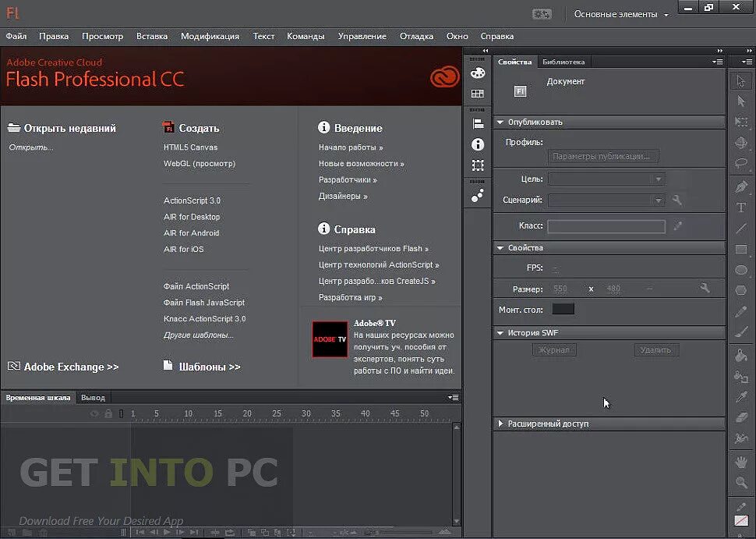Viewport: 756px width, 539px height.
Task: Open the Модификация menu
Action: click(x=210, y=36)
